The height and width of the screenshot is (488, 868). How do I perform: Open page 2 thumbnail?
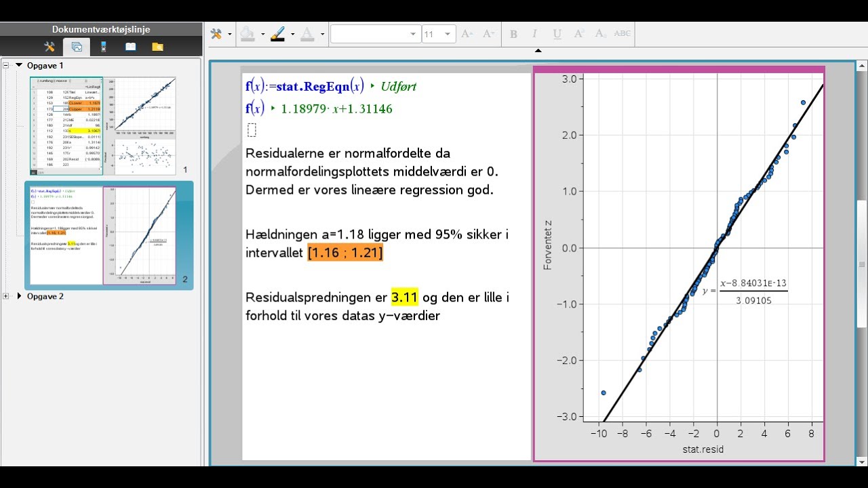[103, 236]
